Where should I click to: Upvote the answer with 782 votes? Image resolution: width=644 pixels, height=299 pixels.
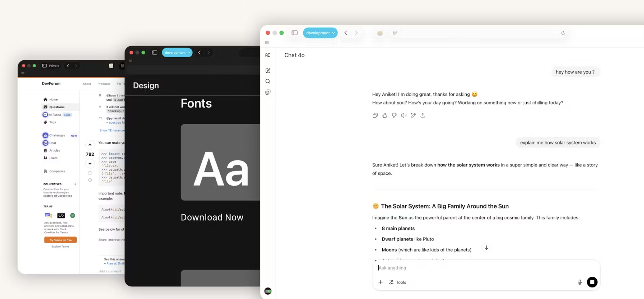[x=90, y=144]
